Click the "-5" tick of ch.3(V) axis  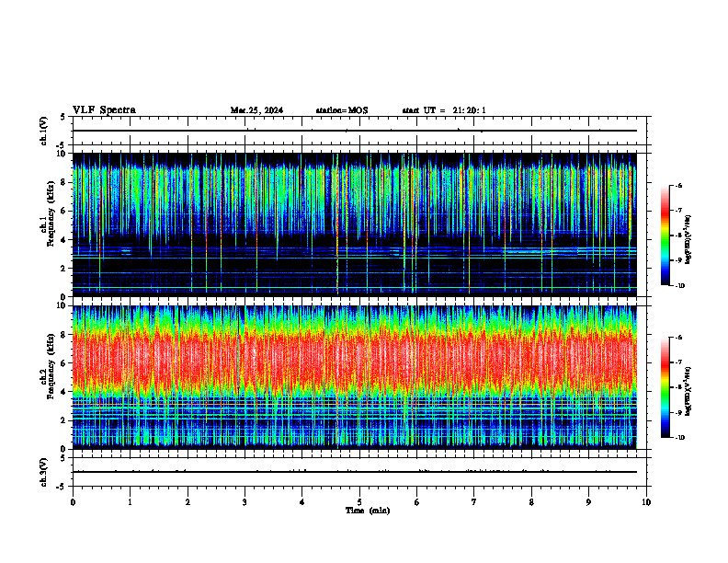(62, 487)
